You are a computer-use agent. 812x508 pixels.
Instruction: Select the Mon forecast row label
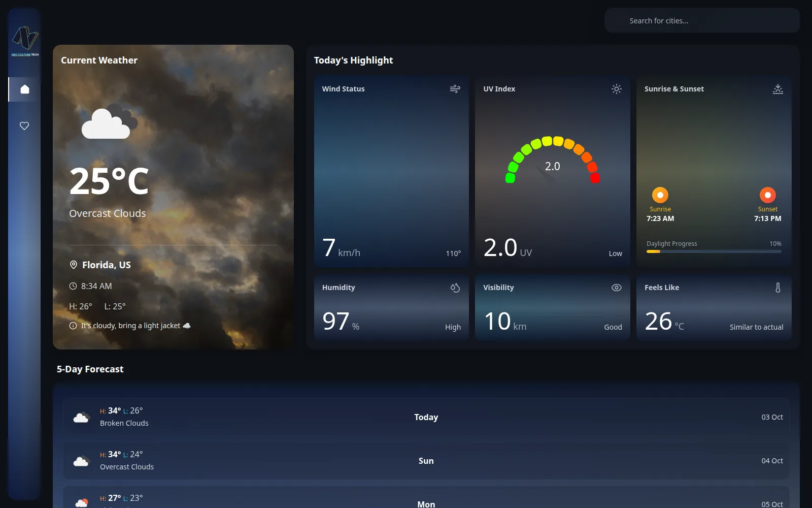tap(426, 504)
